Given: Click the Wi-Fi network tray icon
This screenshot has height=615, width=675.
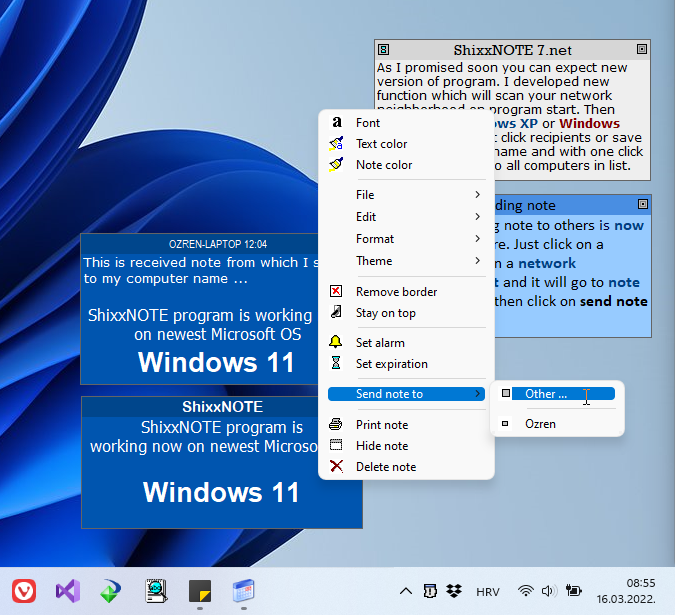Looking at the screenshot, I should click(526, 591).
